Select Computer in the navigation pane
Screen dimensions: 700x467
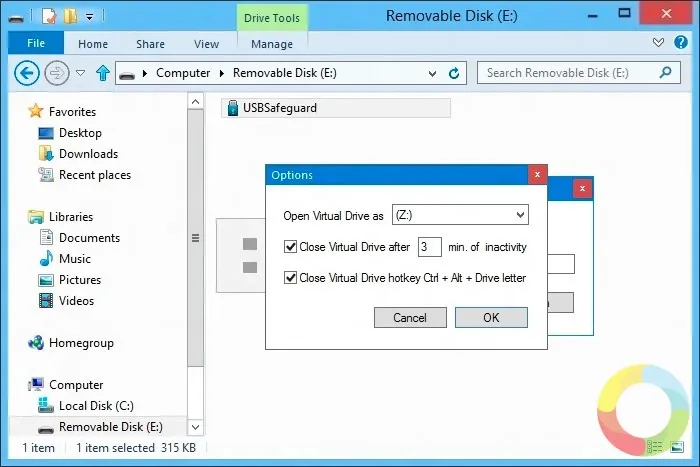tap(65, 384)
